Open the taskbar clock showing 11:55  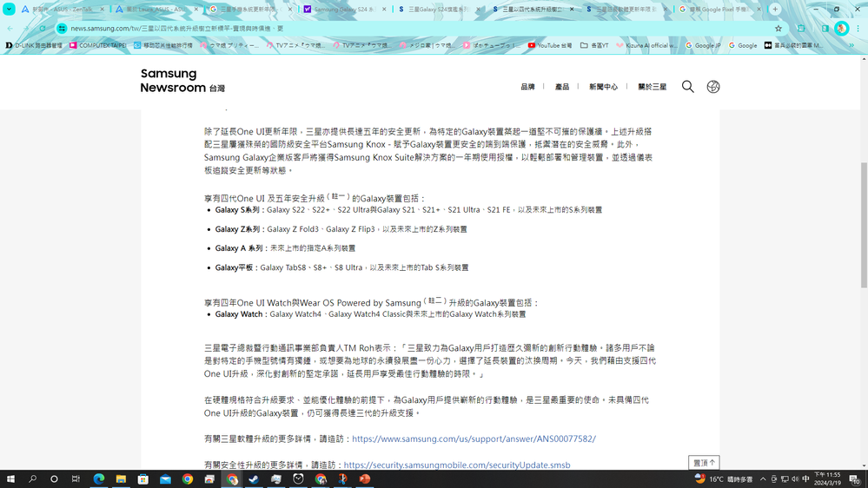pyautogui.click(x=827, y=479)
